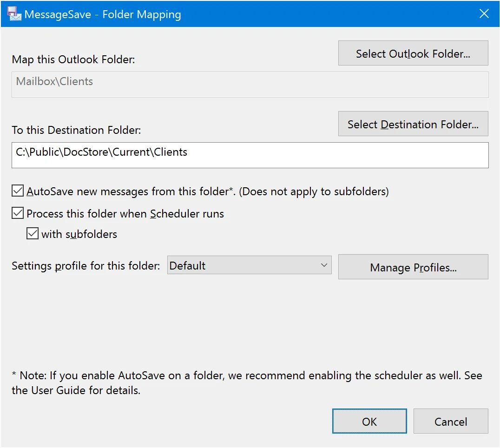Click the MessageSave - Folder Mapping title text
This screenshot has width=500, height=448.
(x=103, y=14)
